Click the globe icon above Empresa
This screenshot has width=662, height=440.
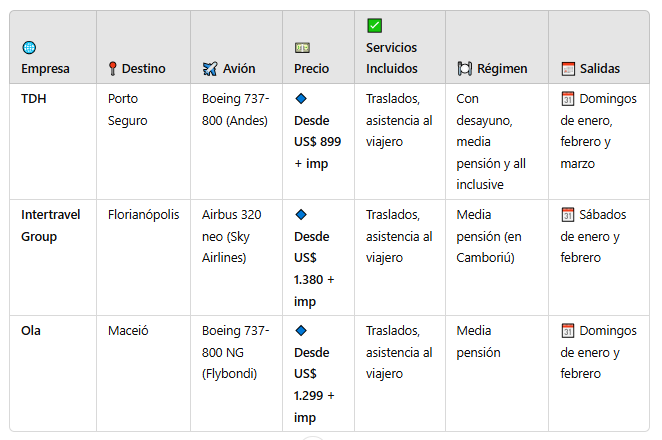click(x=29, y=47)
